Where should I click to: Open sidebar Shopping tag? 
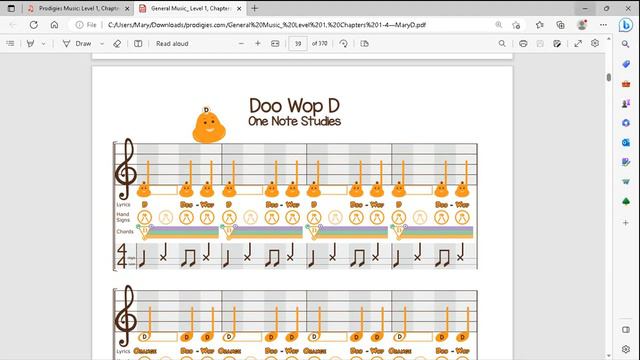626,64
